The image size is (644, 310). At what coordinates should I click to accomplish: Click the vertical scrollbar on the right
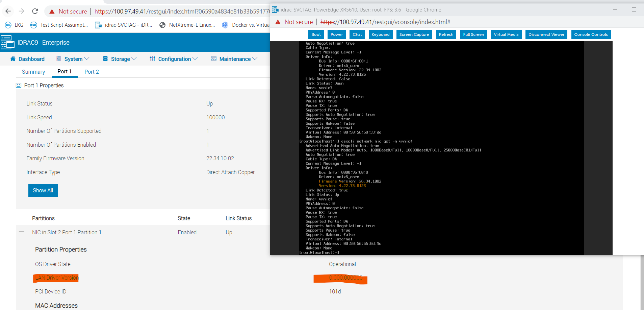(x=641, y=283)
